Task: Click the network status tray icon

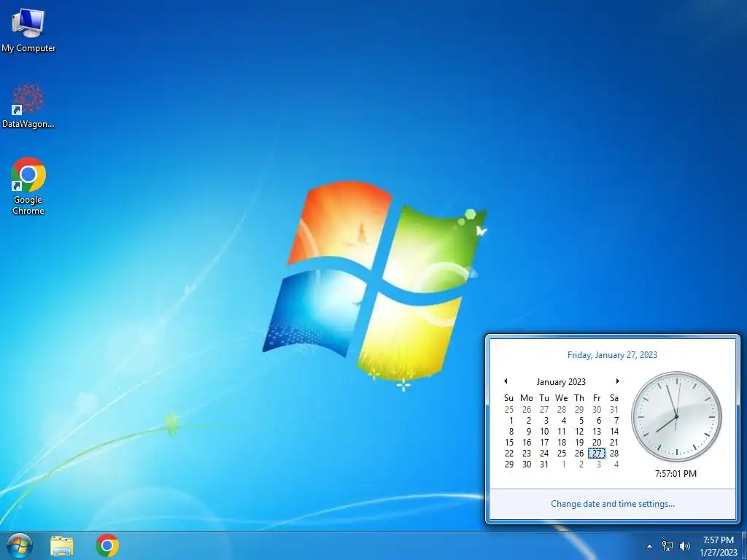Action: click(667, 546)
